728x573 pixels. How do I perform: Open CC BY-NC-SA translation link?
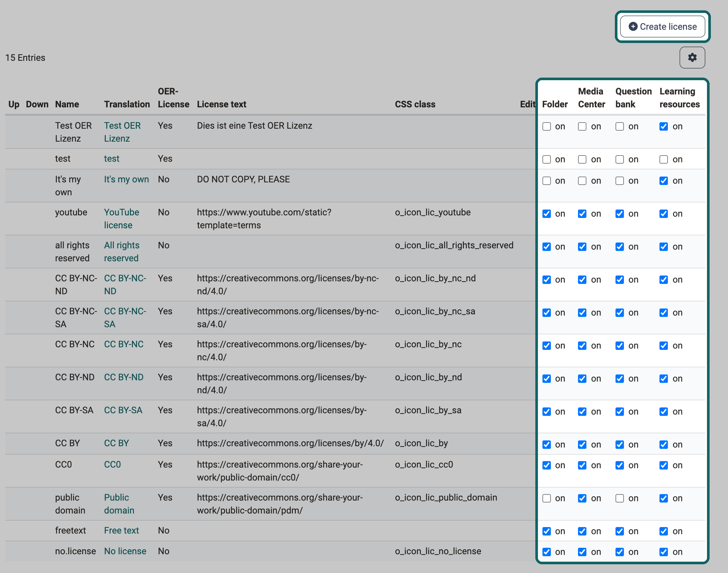[125, 317]
